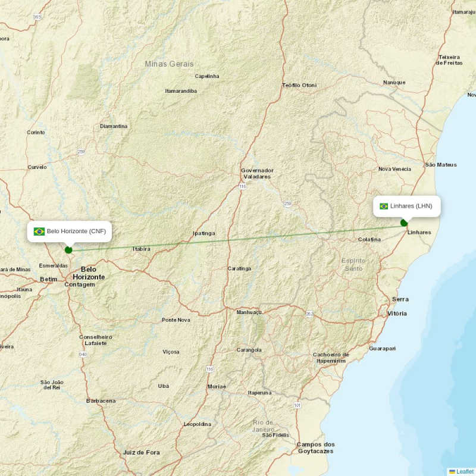Click highway 040 shield near Conselheiro Lafaiete

point(83,354)
